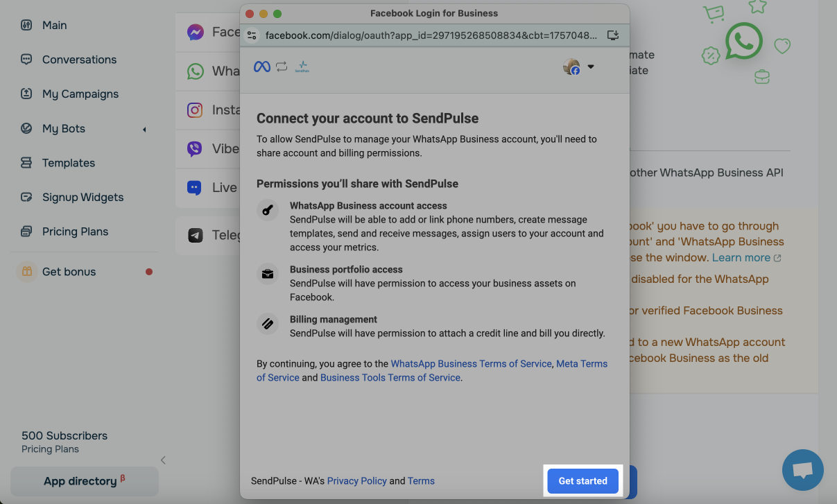Expand the My Bots submenu arrow
The image size is (837, 504).
[x=144, y=129]
